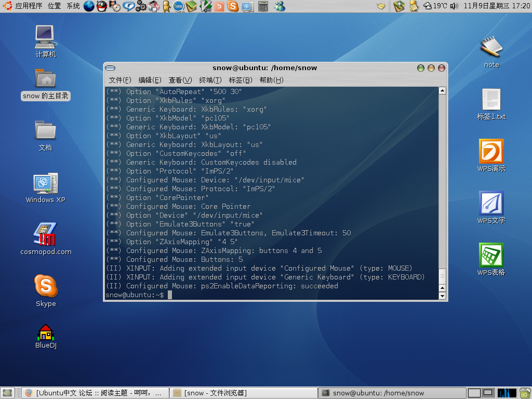
Task: Open the 位置 places menu
Action: click(54, 6)
